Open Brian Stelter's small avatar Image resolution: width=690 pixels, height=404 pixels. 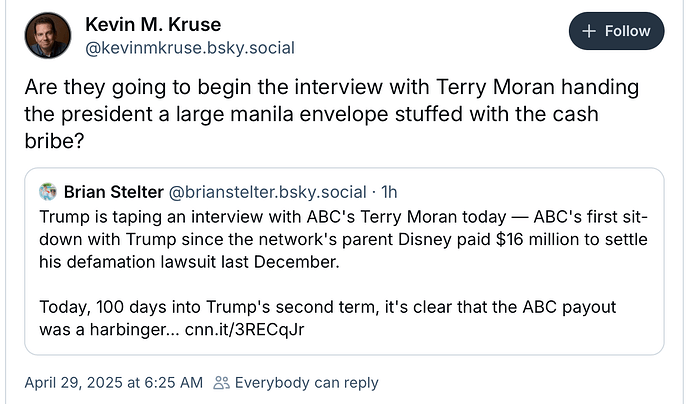(x=48, y=192)
